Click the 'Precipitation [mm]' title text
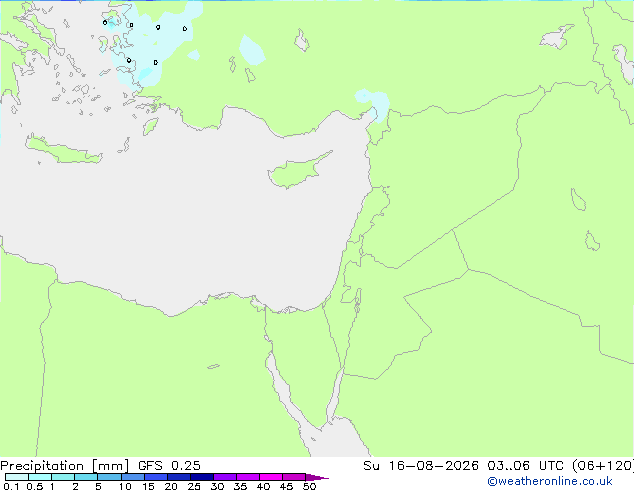The width and height of the screenshot is (634, 490). 65,466
